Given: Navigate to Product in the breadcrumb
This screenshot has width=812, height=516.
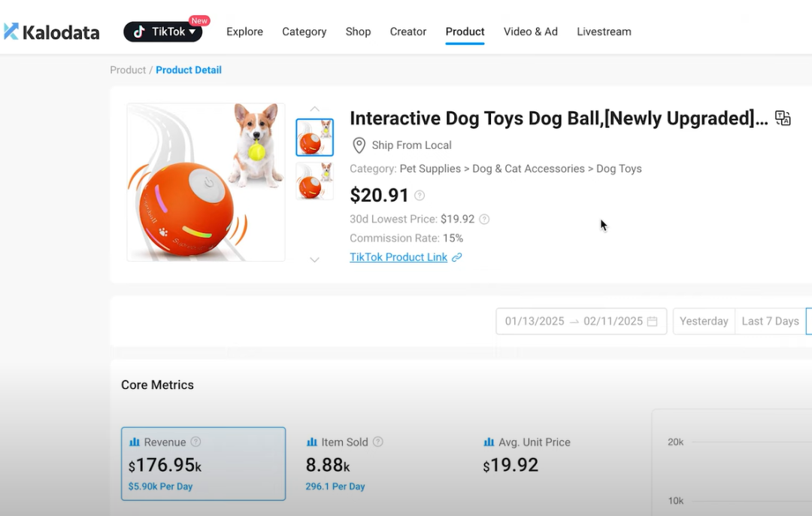Looking at the screenshot, I should (x=128, y=70).
